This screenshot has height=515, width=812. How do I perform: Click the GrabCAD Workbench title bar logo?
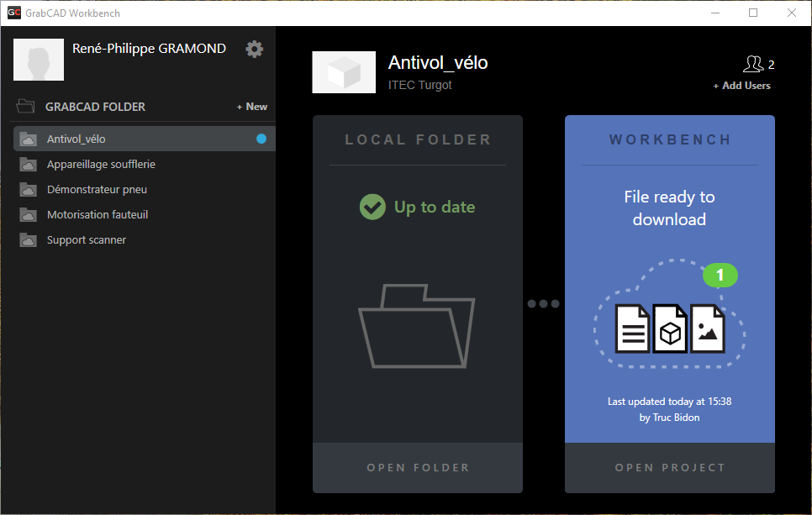click(14, 13)
